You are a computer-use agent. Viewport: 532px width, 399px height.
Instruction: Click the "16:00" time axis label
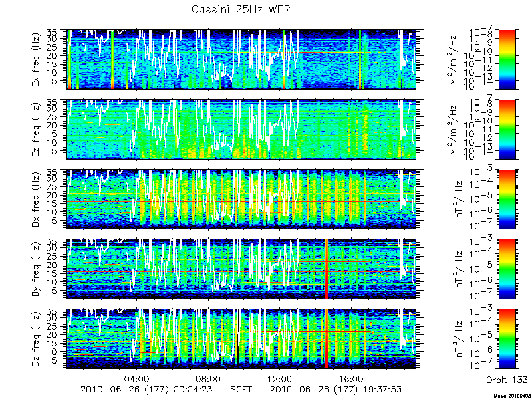pos(352,378)
